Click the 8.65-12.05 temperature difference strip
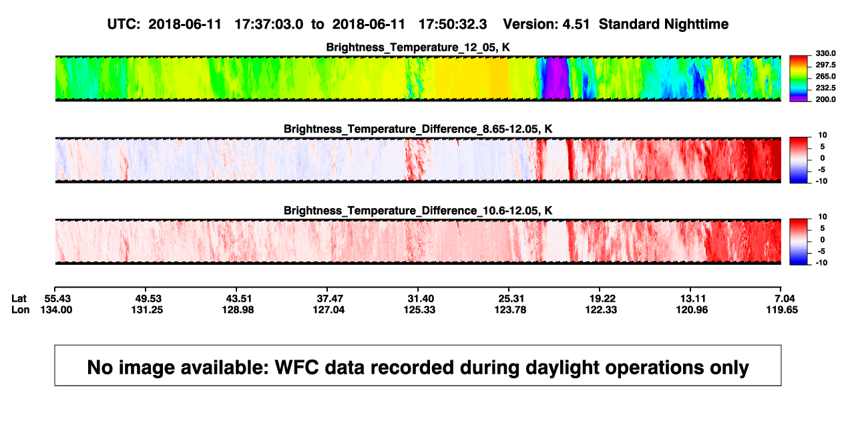 tap(418, 159)
